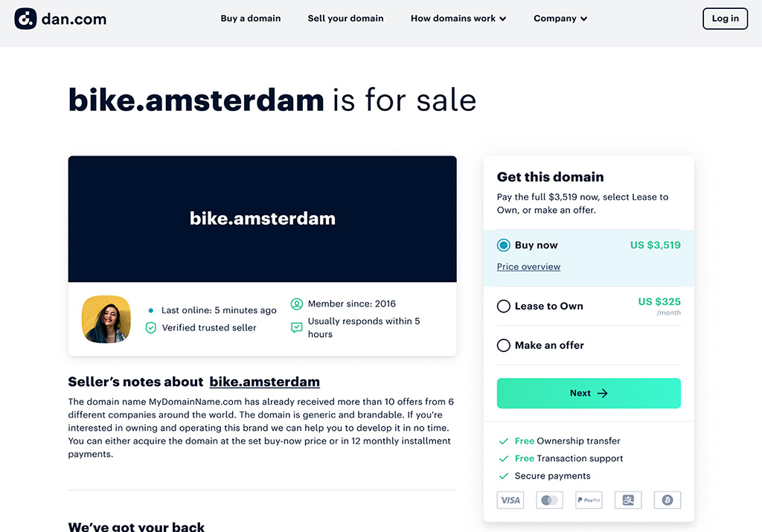
Task: Click the response time chat icon
Action: tap(296, 327)
